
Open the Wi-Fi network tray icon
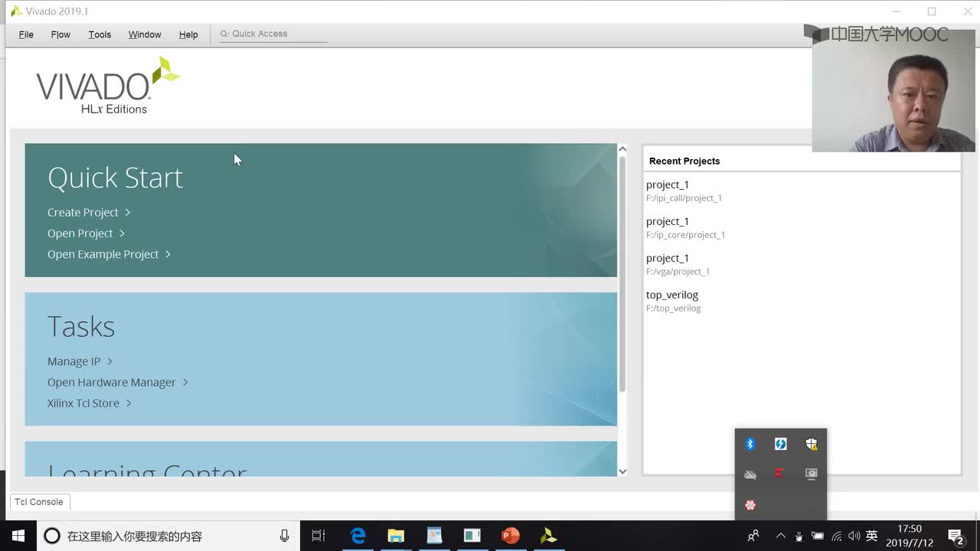[837, 536]
